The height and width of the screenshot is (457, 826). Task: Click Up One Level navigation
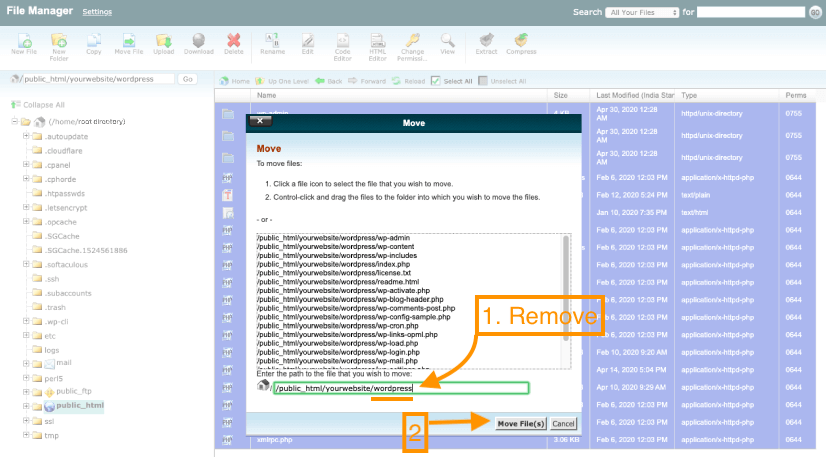(282, 81)
